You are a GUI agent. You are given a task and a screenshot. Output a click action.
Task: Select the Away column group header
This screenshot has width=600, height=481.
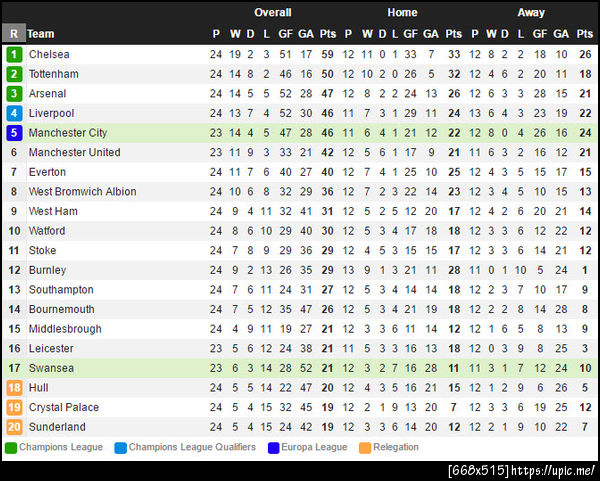(531, 13)
